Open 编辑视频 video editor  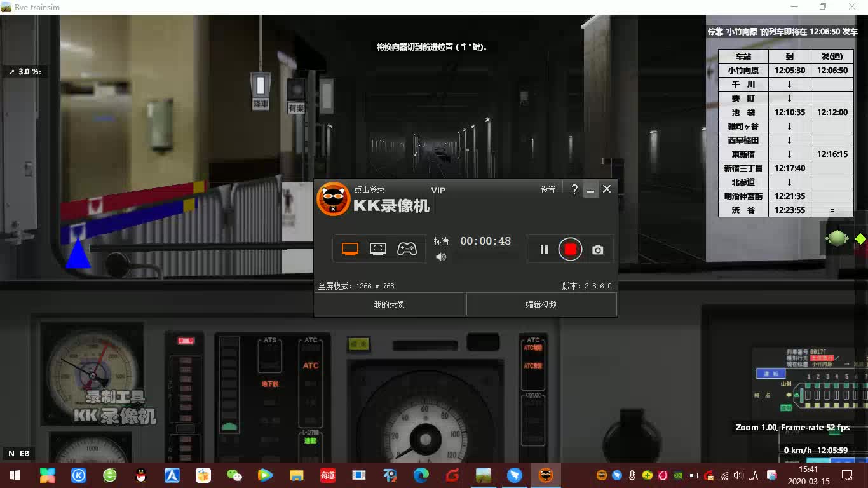coord(541,304)
